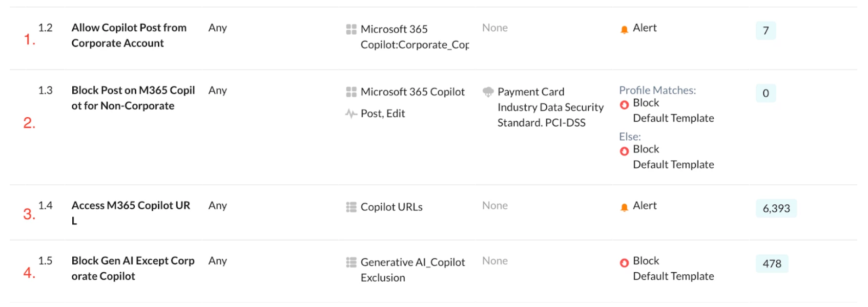This screenshot has height=307, width=868.
Task: View the 6,393 hits for rule 1.4
Action: point(776,208)
